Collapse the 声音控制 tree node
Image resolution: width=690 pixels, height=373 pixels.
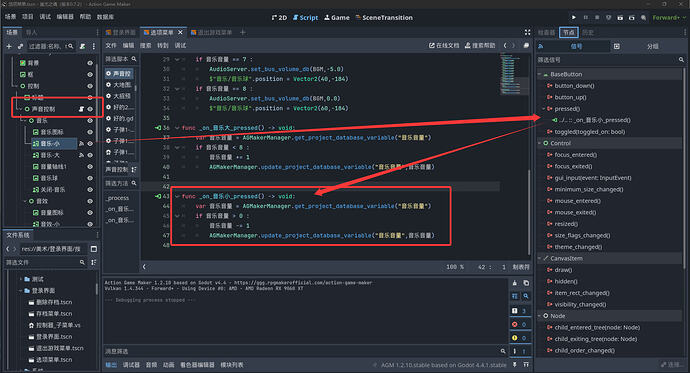pos(20,109)
